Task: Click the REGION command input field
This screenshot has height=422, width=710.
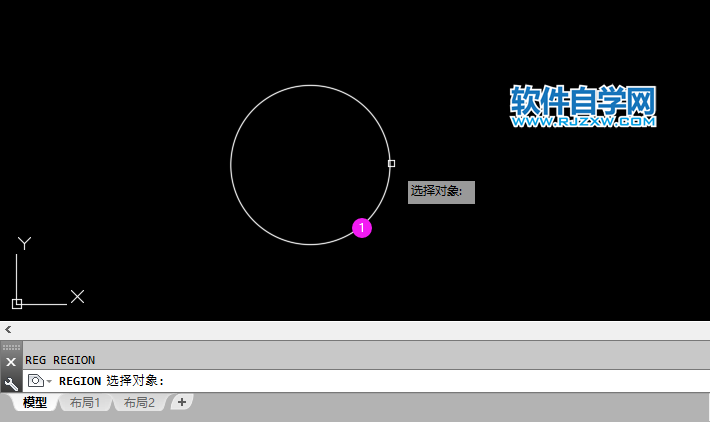Action: coord(366,381)
